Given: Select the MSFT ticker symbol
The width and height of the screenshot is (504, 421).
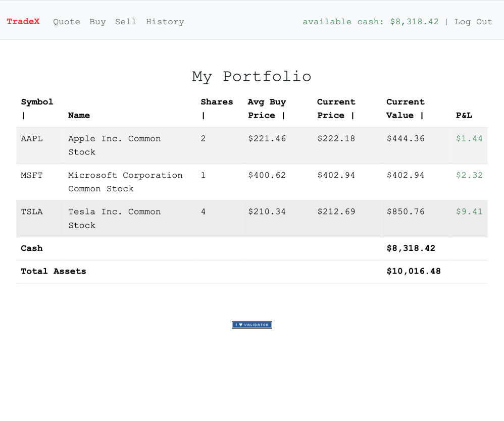Looking at the screenshot, I should tap(31, 175).
